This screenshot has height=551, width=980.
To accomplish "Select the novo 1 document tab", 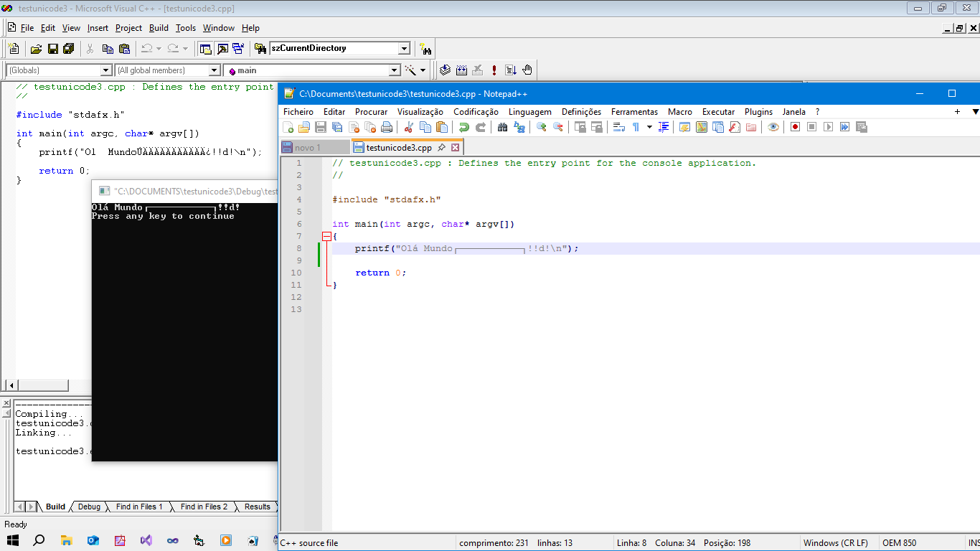I will click(x=308, y=148).
